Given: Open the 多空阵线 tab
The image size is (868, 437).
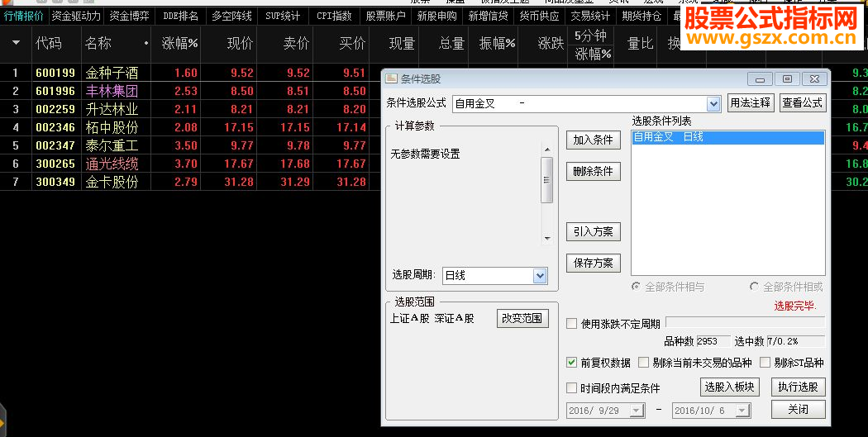Looking at the screenshot, I should pos(231,16).
